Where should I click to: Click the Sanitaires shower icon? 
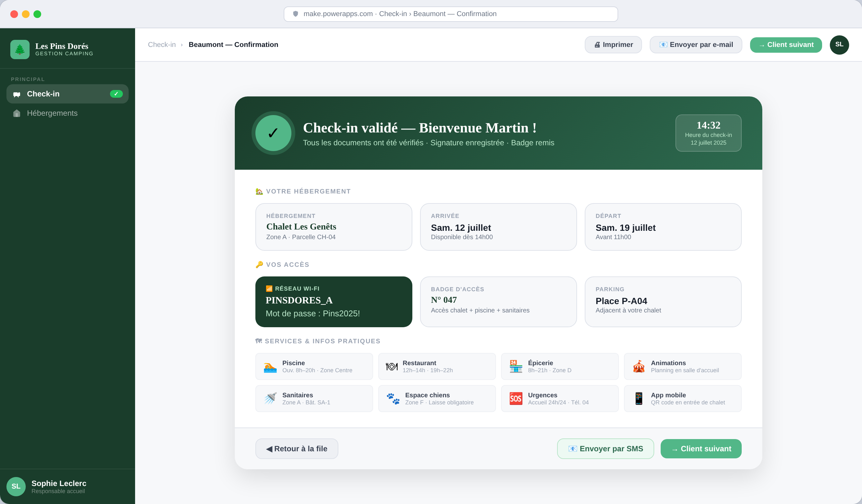pyautogui.click(x=270, y=399)
